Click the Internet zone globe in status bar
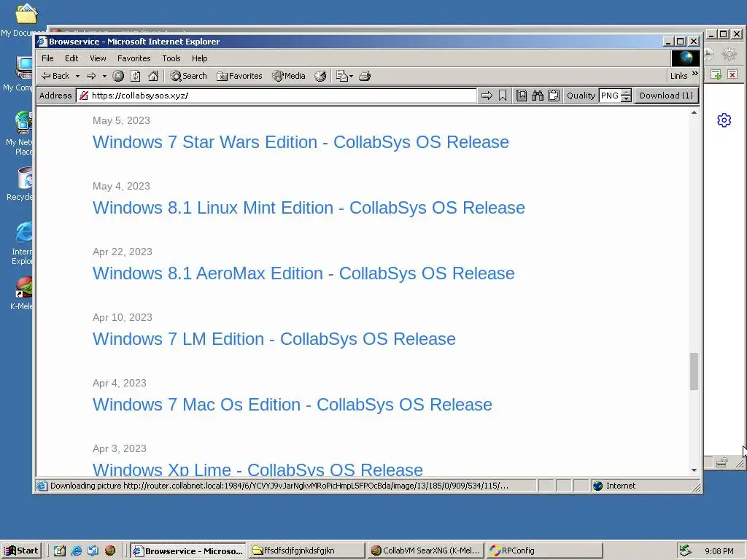The image size is (747, 560). pyautogui.click(x=598, y=486)
